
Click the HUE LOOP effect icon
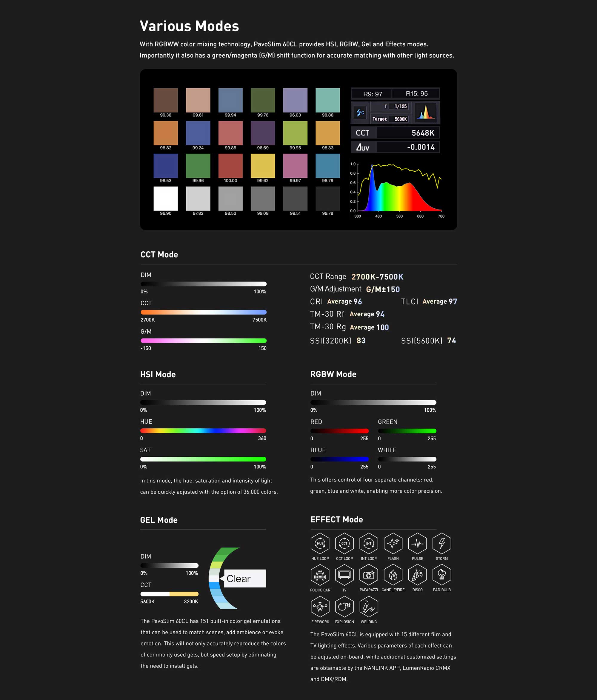click(x=320, y=543)
